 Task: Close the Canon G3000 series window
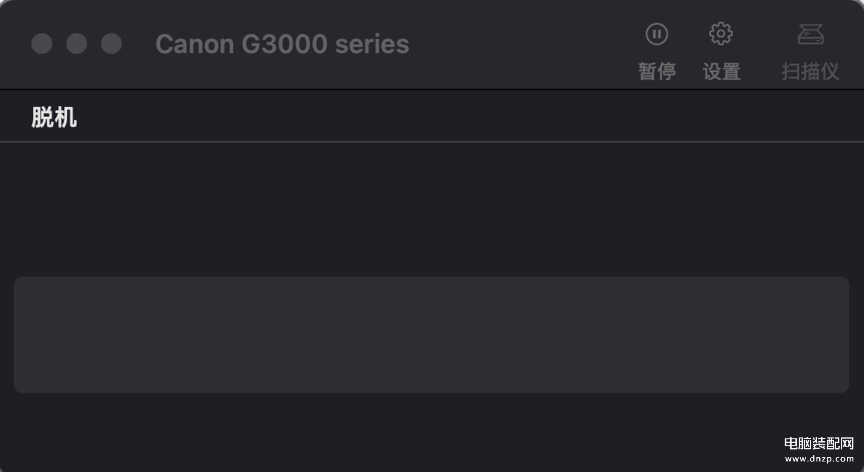[x=42, y=44]
